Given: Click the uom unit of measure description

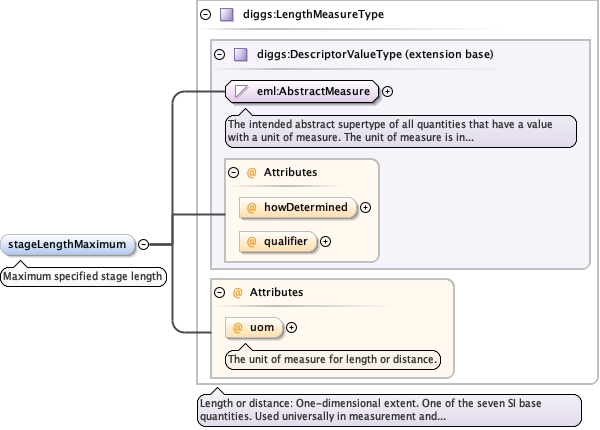Looking at the screenshot, I should (x=334, y=358).
